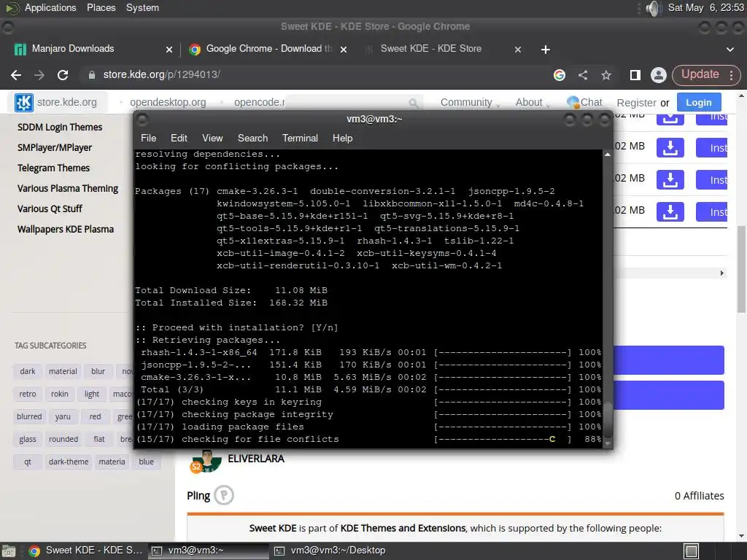Click the retro tag

coord(28,394)
